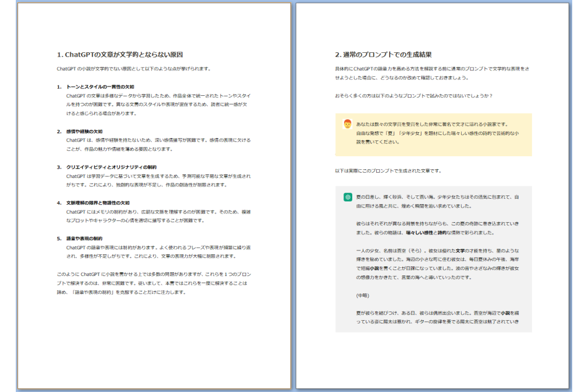Click prompt line starting "自由な発想で「夏」「少年少女」"

pyautogui.click(x=438, y=133)
